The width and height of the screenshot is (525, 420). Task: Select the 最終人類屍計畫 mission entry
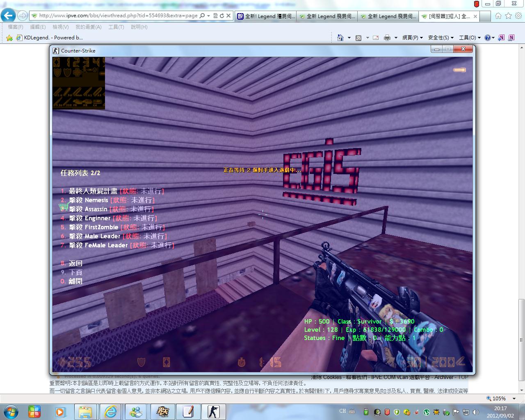tap(112, 191)
